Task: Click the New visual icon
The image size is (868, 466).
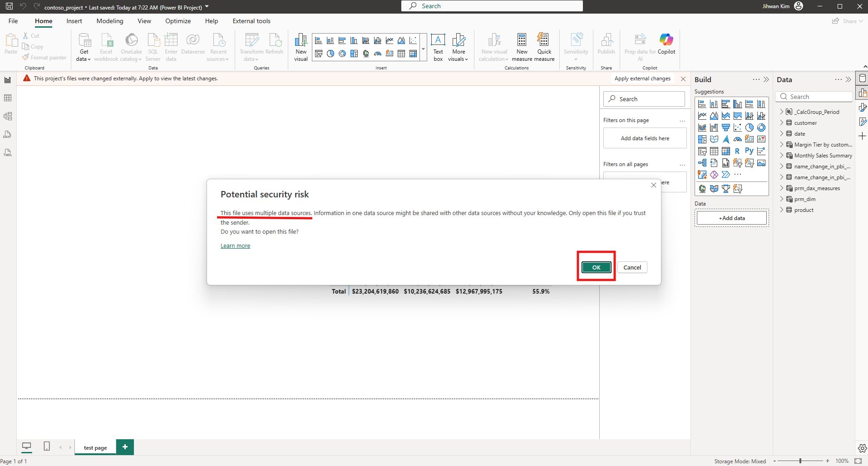Action: 301,47
